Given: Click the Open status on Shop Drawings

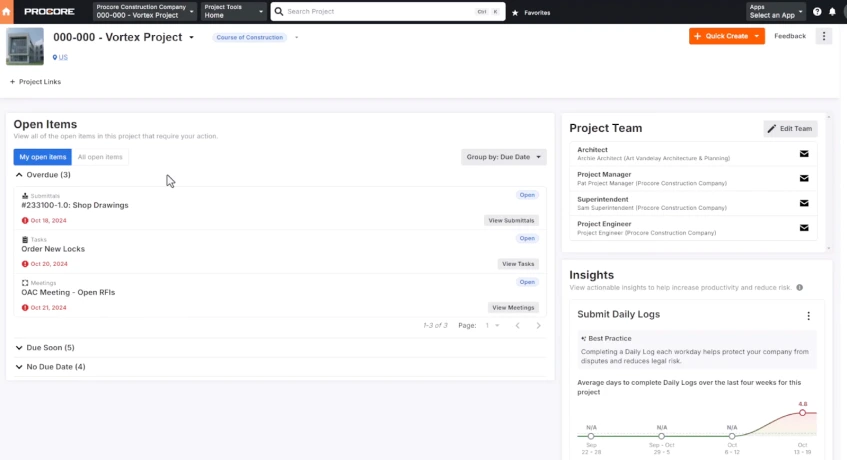Looking at the screenshot, I should (x=527, y=195).
